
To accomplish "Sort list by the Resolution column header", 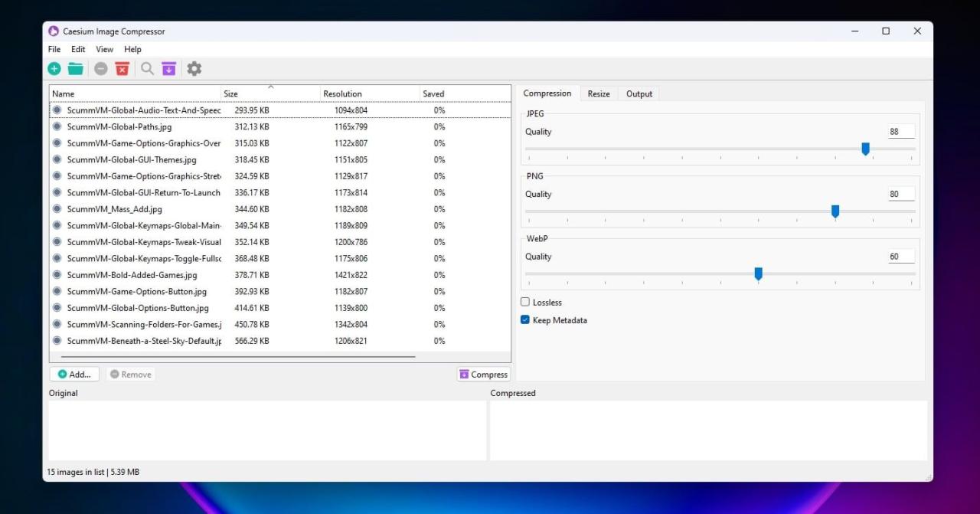I will 370,93.
